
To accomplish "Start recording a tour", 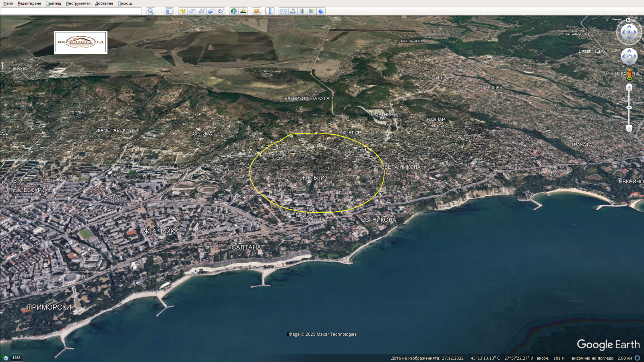I will pos(222,11).
